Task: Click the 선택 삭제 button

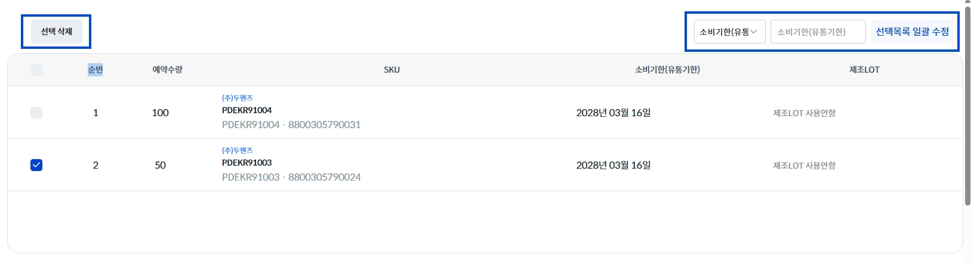Action: [x=56, y=32]
